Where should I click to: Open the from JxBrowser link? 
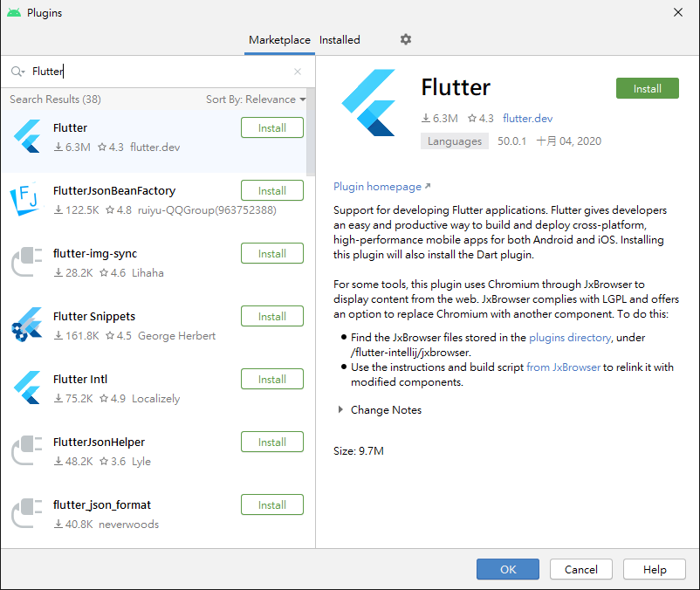tap(563, 367)
